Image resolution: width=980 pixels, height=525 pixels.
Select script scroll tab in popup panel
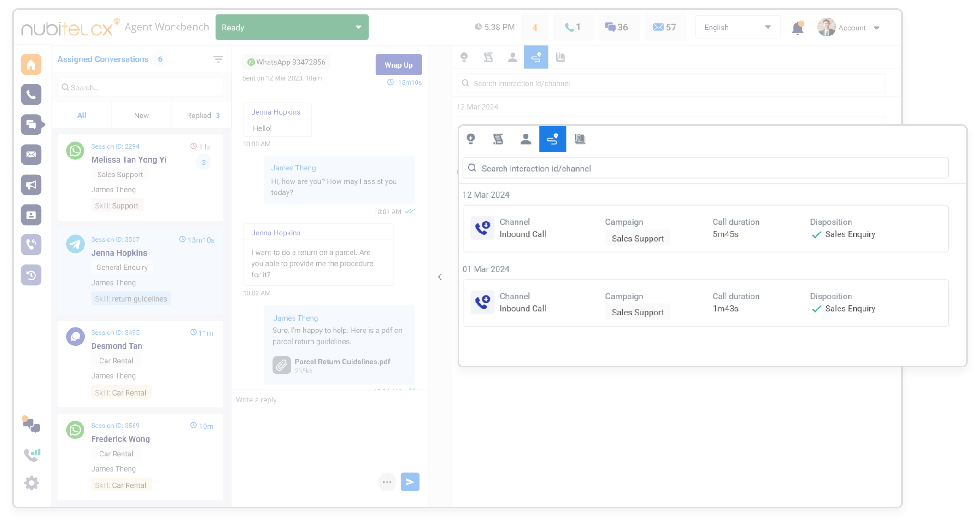click(x=498, y=139)
